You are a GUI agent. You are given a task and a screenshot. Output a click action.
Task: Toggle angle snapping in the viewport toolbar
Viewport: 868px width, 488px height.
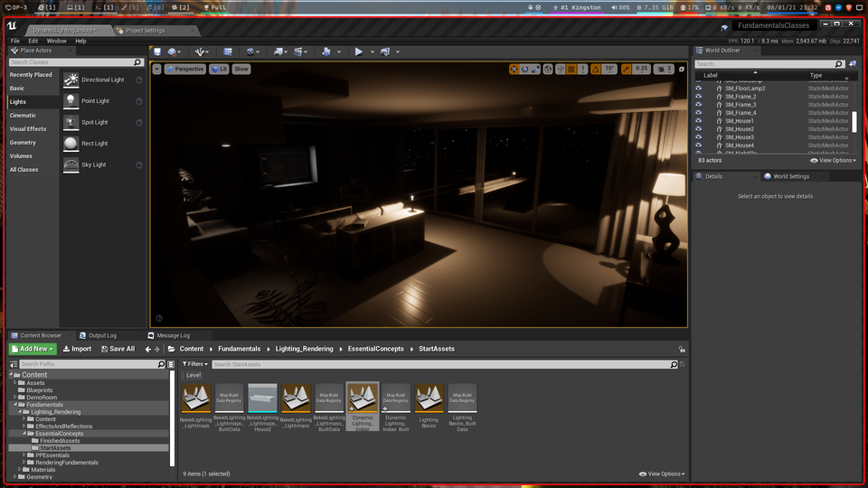[596, 69]
